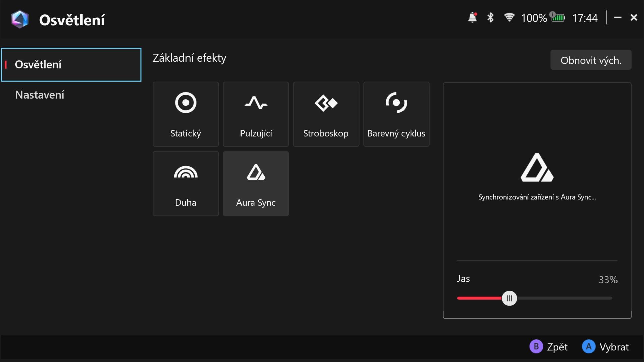This screenshot has height=362, width=644.
Task: Enable Aura Sync effect tile
Action: [x=256, y=183]
